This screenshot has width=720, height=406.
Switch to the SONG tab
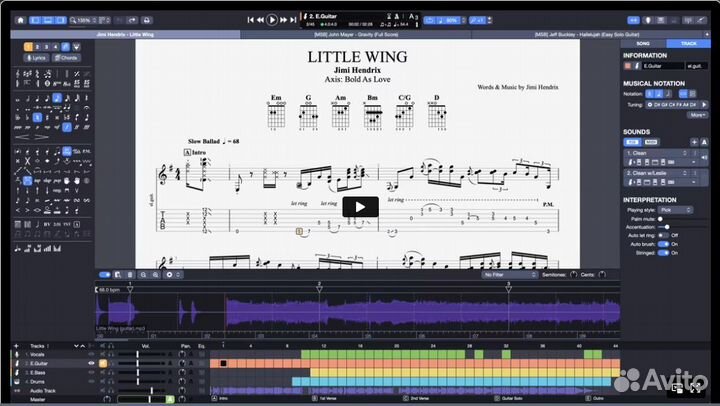click(x=643, y=44)
